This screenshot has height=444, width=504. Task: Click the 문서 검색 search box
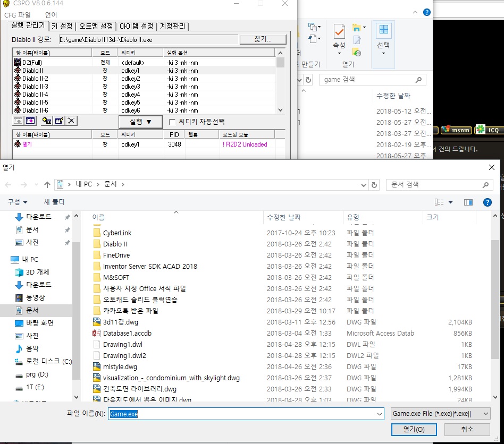(x=440, y=185)
